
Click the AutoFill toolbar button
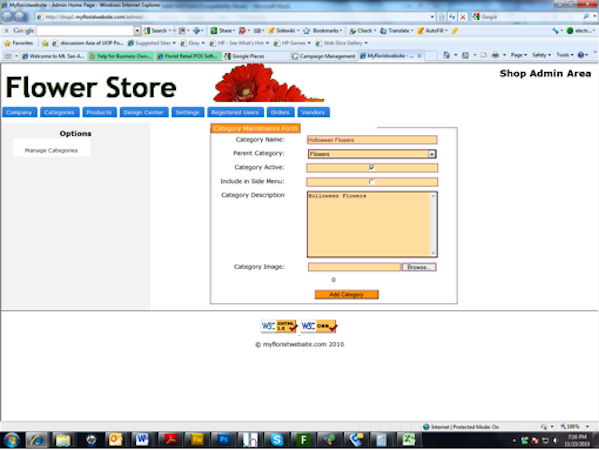pos(432,31)
